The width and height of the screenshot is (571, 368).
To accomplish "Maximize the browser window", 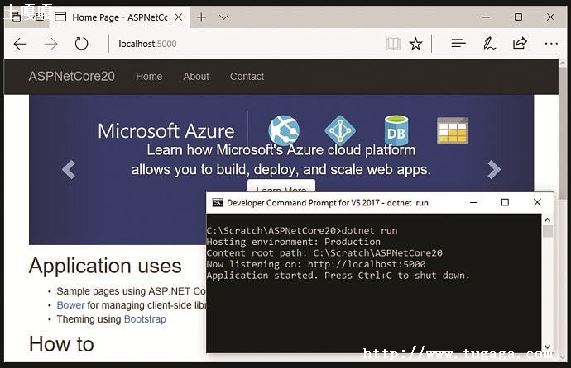I will [x=519, y=17].
